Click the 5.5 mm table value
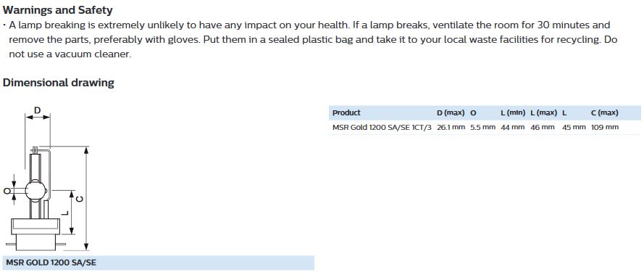Screen dimensions: 644x275 [483, 127]
